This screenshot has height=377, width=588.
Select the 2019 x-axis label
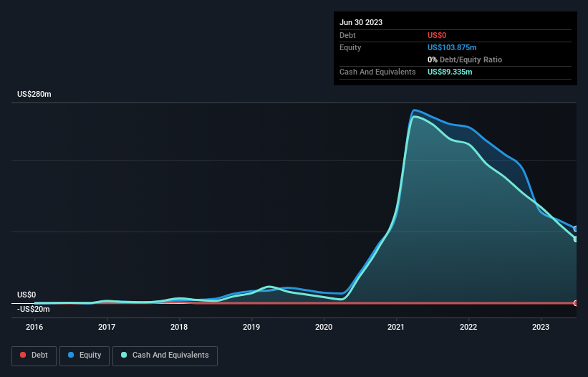251,327
